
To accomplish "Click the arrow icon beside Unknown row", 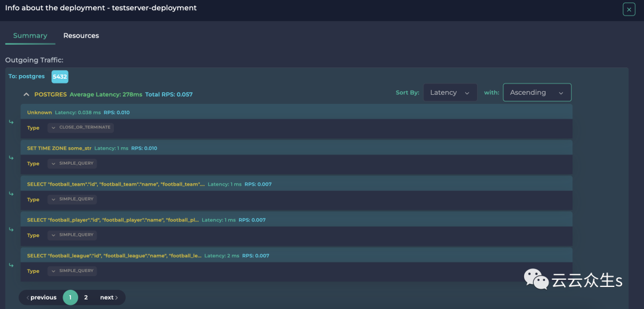I will (11, 122).
